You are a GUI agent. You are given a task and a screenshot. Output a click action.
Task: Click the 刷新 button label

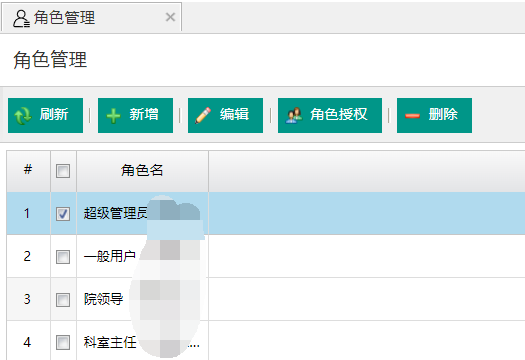(x=54, y=114)
